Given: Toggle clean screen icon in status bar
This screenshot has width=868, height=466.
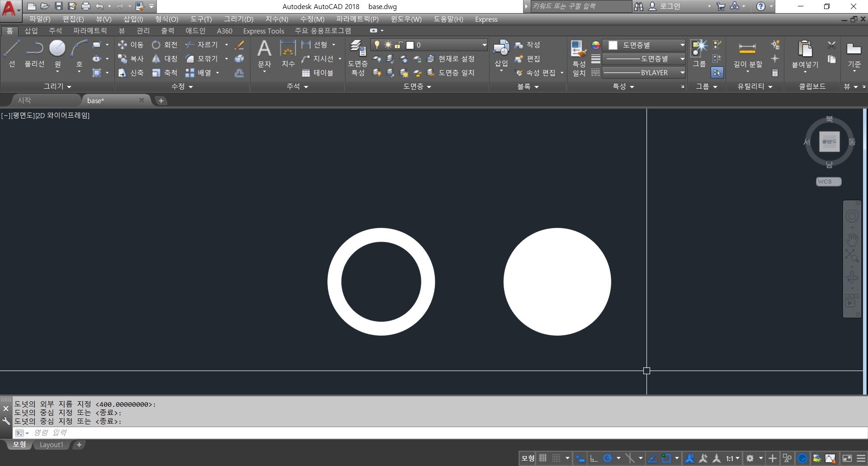Looking at the screenshot, I should (847, 458).
